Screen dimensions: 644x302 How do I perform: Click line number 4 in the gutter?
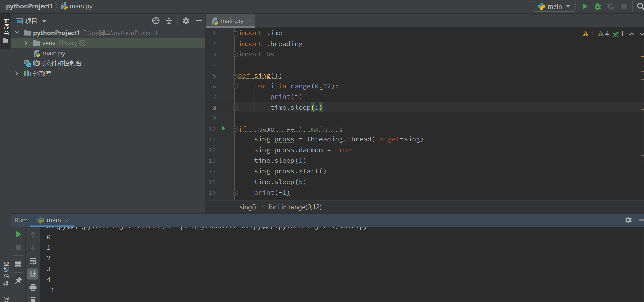click(x=214, y=65)
